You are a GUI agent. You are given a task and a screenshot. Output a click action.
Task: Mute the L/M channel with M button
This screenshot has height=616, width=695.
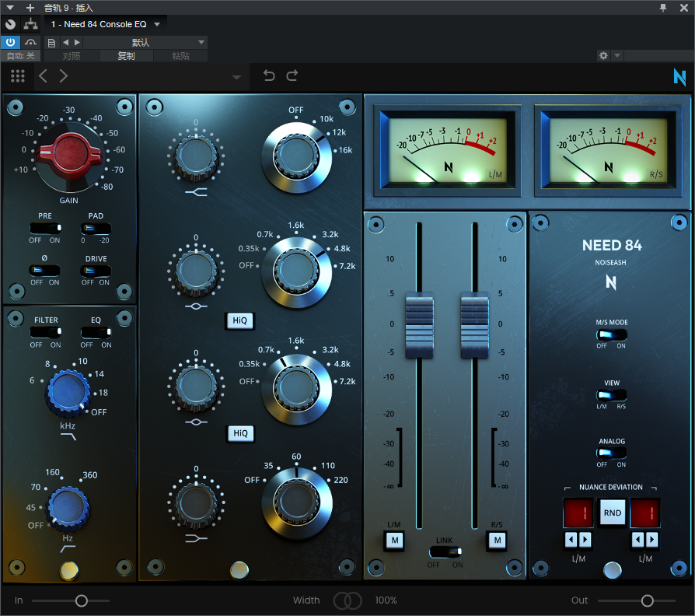coord(394,541)
